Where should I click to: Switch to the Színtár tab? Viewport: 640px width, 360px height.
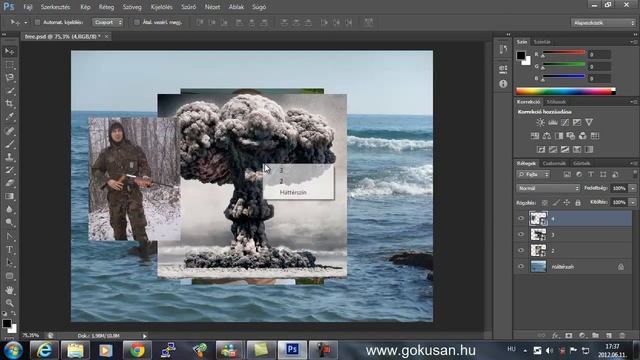(542, 42)
